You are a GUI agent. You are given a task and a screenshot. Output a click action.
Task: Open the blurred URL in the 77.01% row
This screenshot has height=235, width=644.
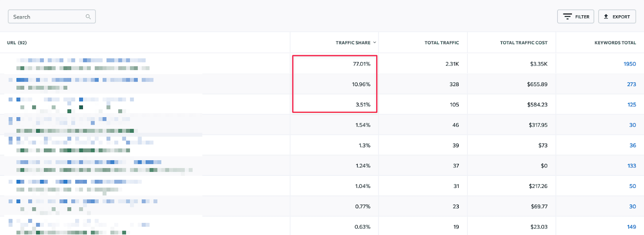click(80, 60)
